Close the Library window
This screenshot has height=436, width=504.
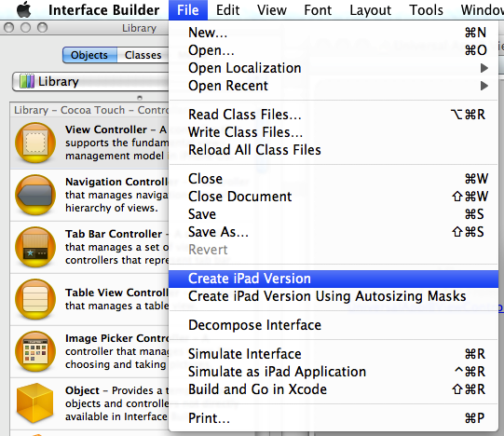8,28
